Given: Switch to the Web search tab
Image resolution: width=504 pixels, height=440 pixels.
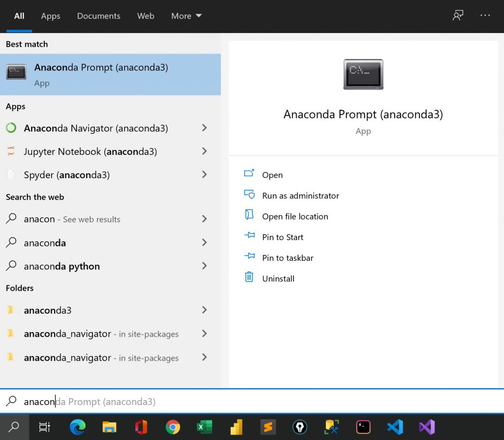Looking at the screenshot, I should pos(145,16).
